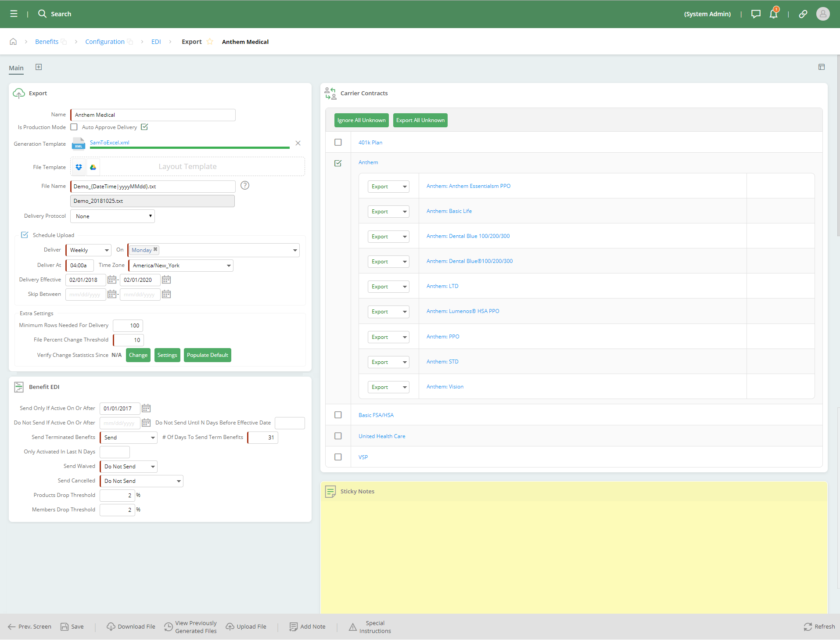The width and height of the screenshot is (840, 640).
Task: Open the Send Cancelled dropdown
Action: 141,481
